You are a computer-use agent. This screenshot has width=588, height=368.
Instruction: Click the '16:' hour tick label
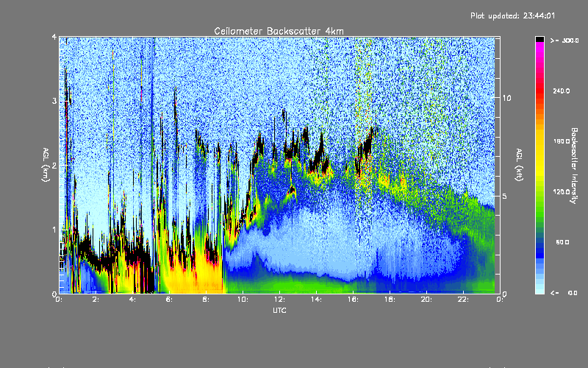tap(353, 300)
